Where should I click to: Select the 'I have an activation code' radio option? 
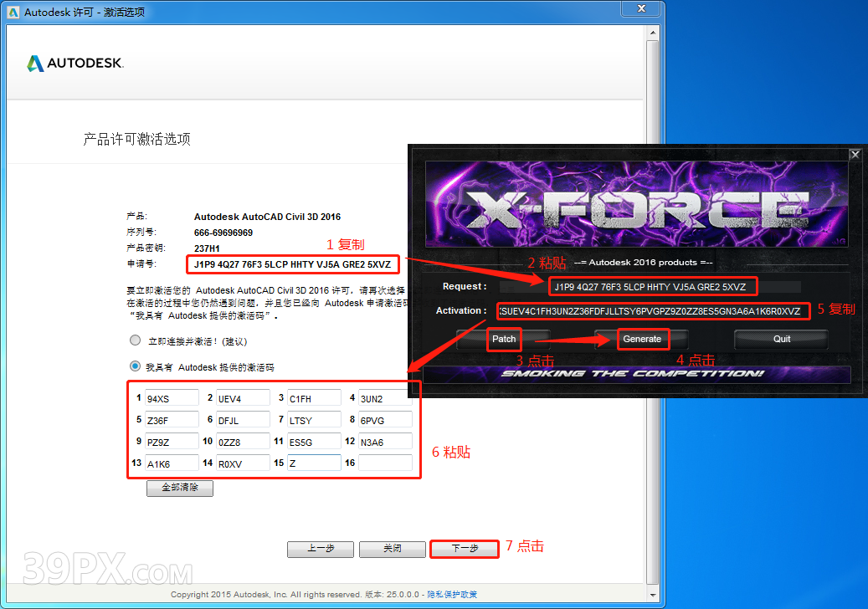[135, 366]
